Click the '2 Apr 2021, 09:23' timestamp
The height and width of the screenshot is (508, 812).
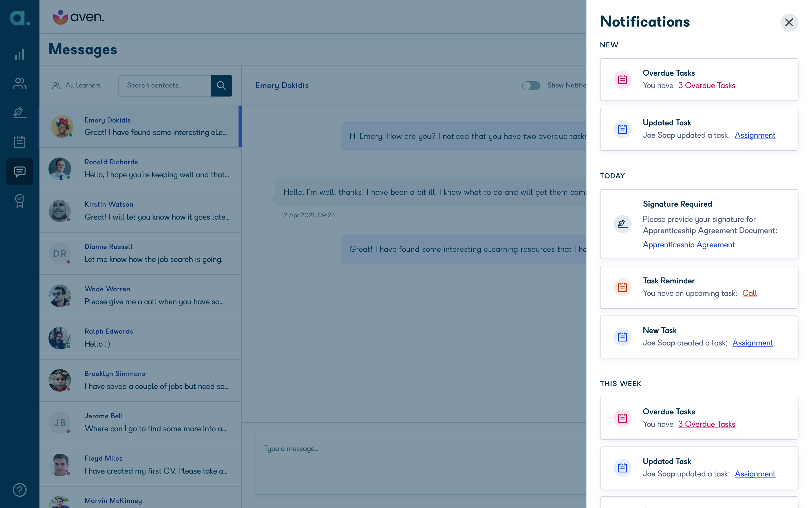pos(309,215)
